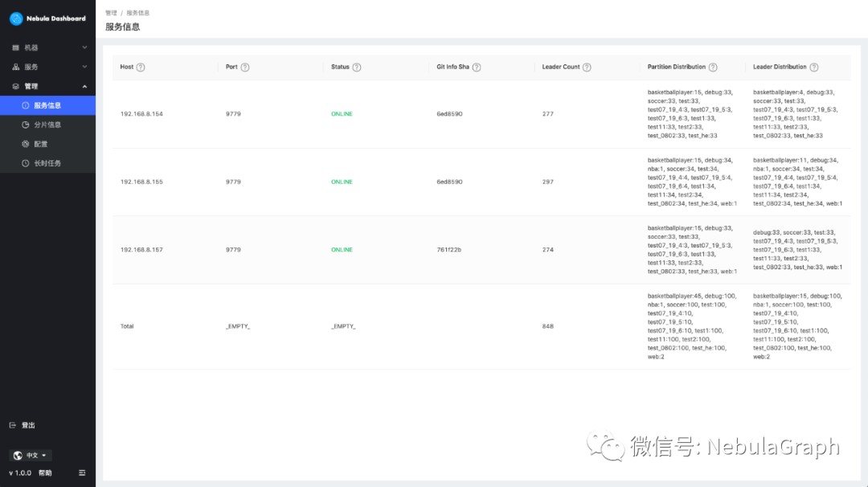Click the 服务信息 breadcrumb item
Image resolution: width=868 pixels, height=487 pixels.
pyautogui.click(x=138, y=13)
